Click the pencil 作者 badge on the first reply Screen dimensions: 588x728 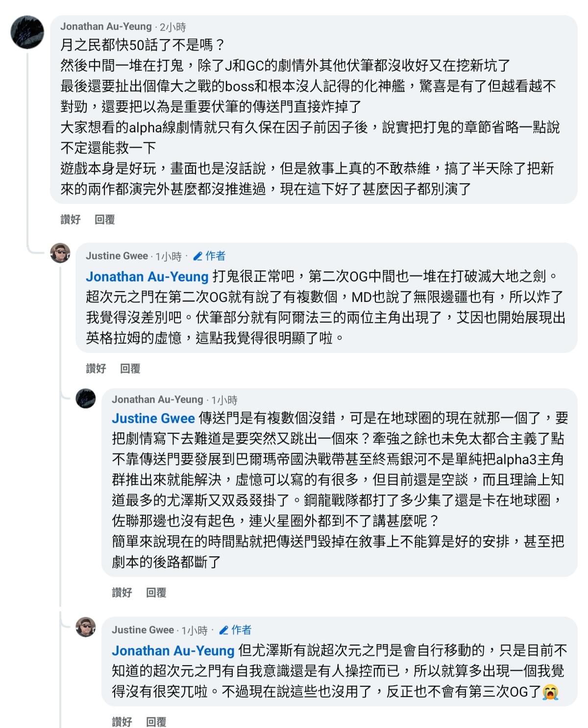(x=209, y=256)
